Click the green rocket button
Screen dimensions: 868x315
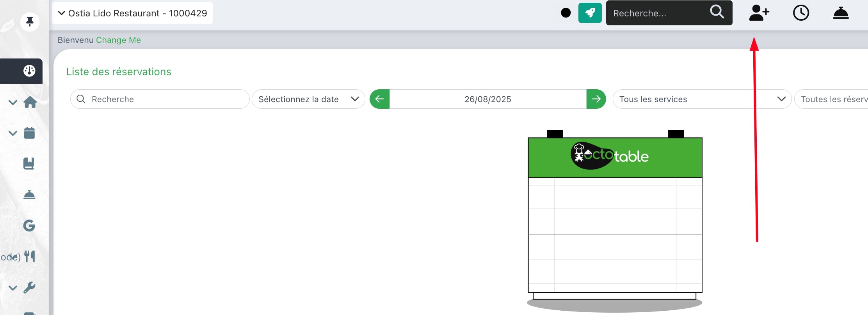coord(590,13)
